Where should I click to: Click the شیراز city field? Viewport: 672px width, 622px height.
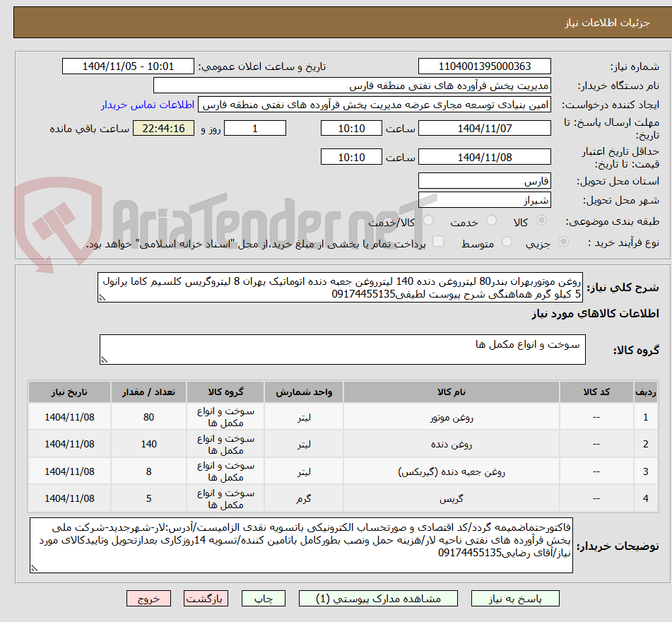(485, 199)
